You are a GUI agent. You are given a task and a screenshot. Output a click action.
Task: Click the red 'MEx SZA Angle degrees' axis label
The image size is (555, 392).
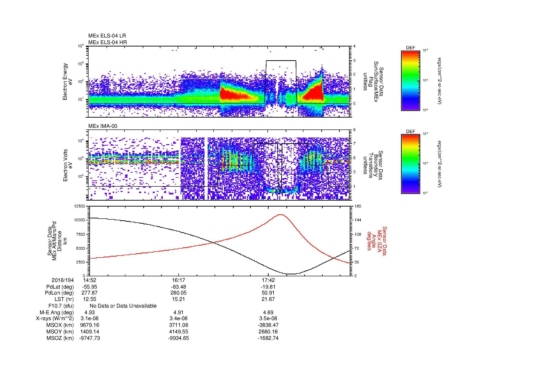[377, 241]
